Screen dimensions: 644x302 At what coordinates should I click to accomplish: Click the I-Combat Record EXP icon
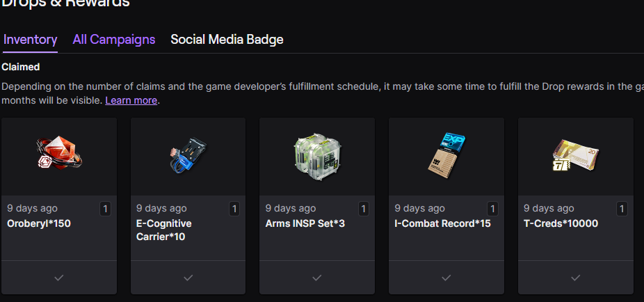pyautogui.click(x=446, y=153)
